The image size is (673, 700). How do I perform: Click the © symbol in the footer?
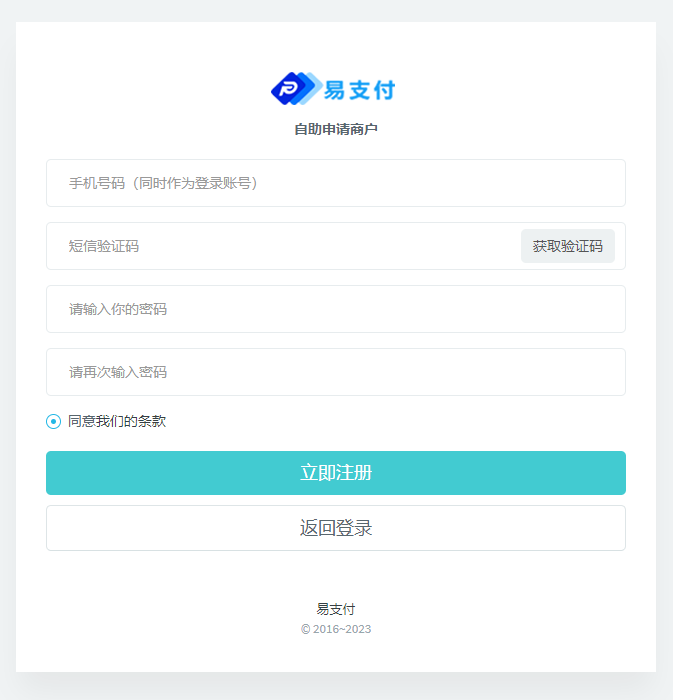(x=306, y=630)
